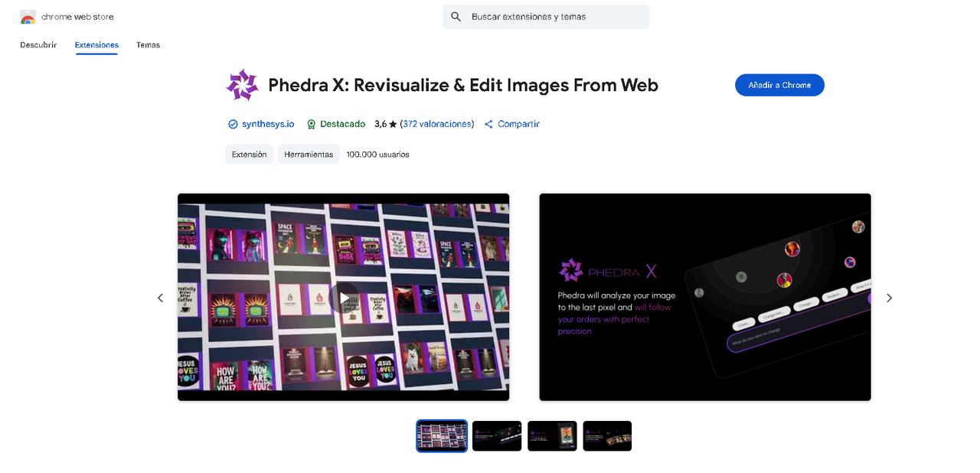The height and width of the screenshot is (473, 980).
Task: Select the first video thumbnail
Action: pos(442,436)
